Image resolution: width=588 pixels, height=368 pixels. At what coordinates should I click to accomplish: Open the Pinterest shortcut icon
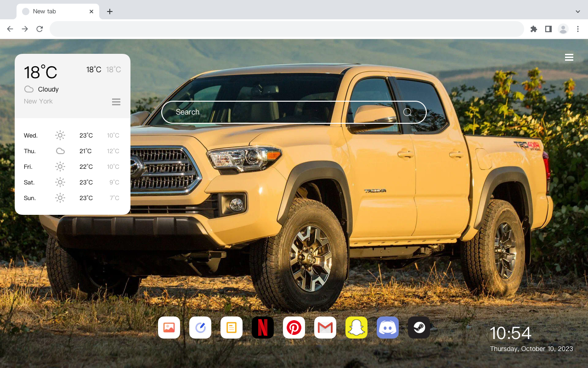pos(294,328)
